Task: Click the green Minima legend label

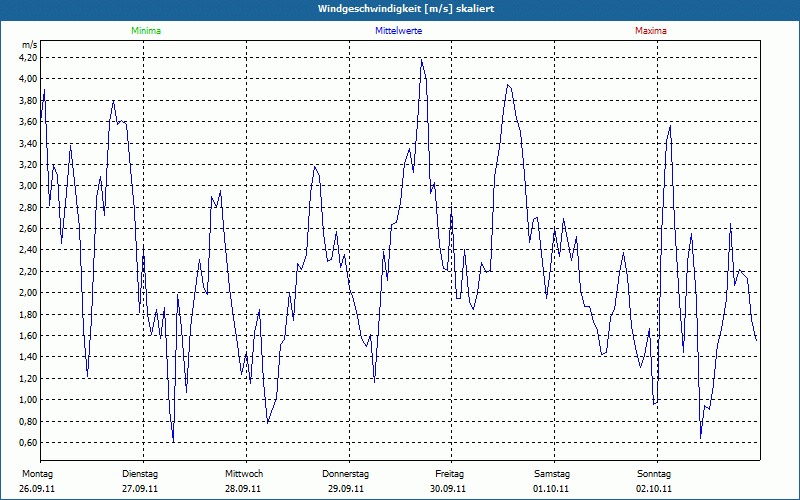Action: tap(146, 31)
